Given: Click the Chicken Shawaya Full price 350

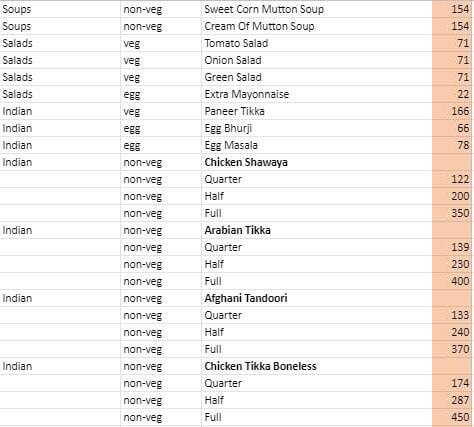Looking at the screenshot, I should [452, 213].
